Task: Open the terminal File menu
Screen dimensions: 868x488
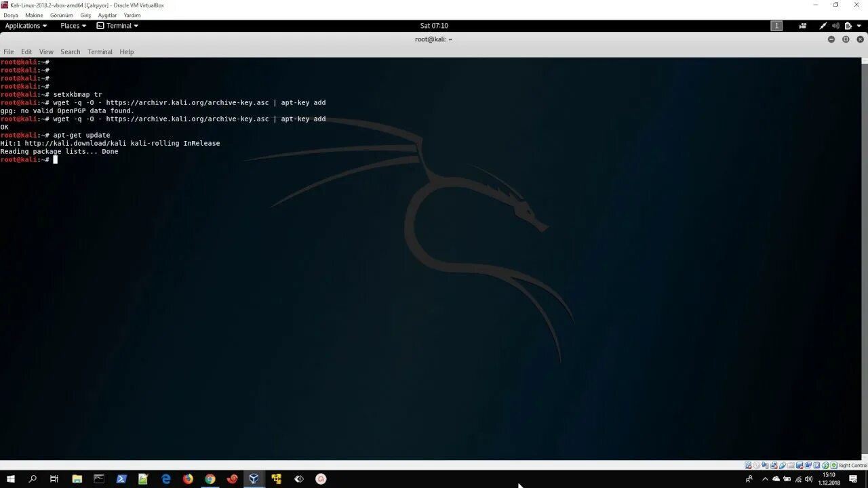Action: (x=9, y=52)
